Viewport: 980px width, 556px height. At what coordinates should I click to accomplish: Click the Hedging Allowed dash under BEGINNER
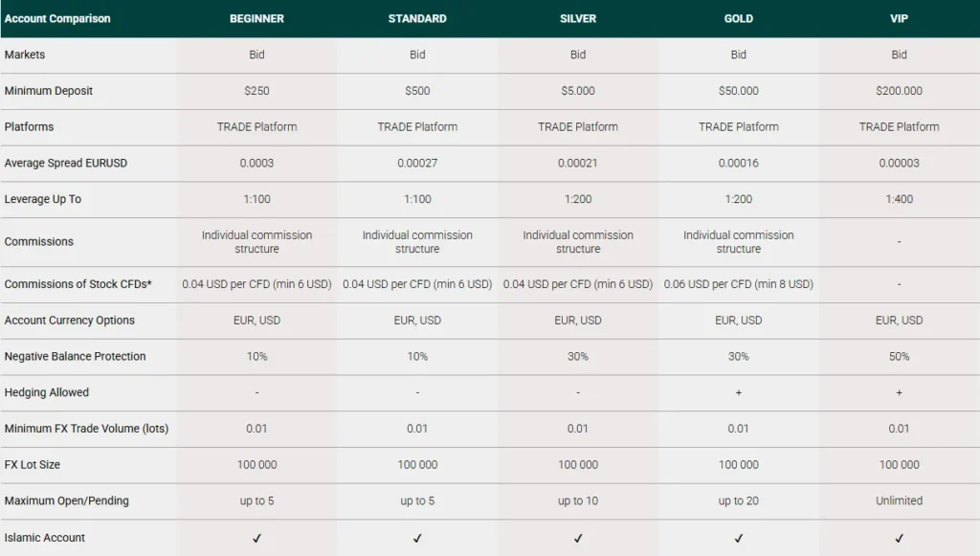click(x=256, y=392)
